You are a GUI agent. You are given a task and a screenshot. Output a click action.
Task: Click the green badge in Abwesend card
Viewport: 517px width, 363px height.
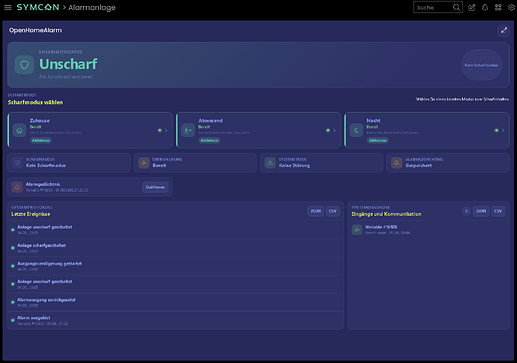coord(209,140)
